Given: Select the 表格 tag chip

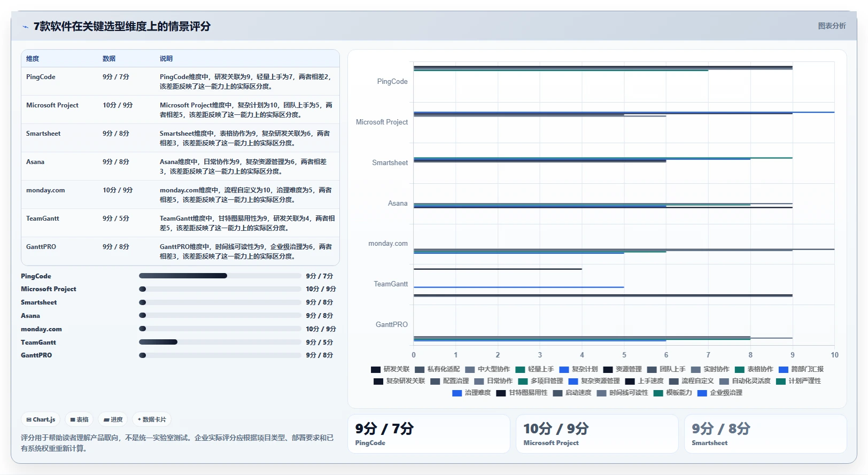Looking at the screenshot, I should 80,419.
